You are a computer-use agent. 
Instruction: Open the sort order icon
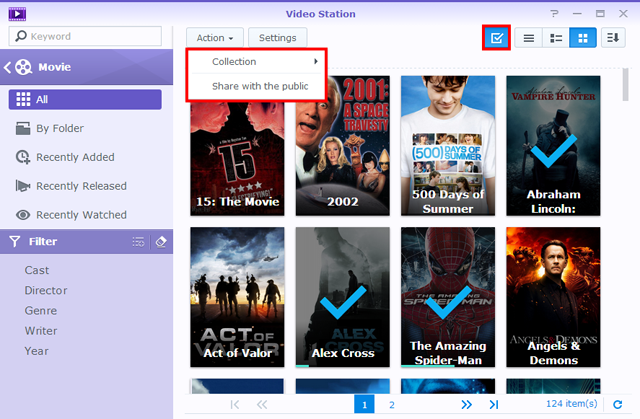pos(613,38)
